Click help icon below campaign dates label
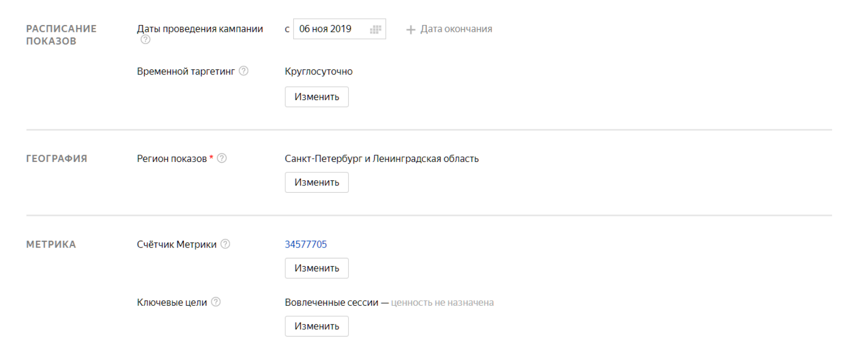Screen dimensions: 868x348 click(146, 40)
